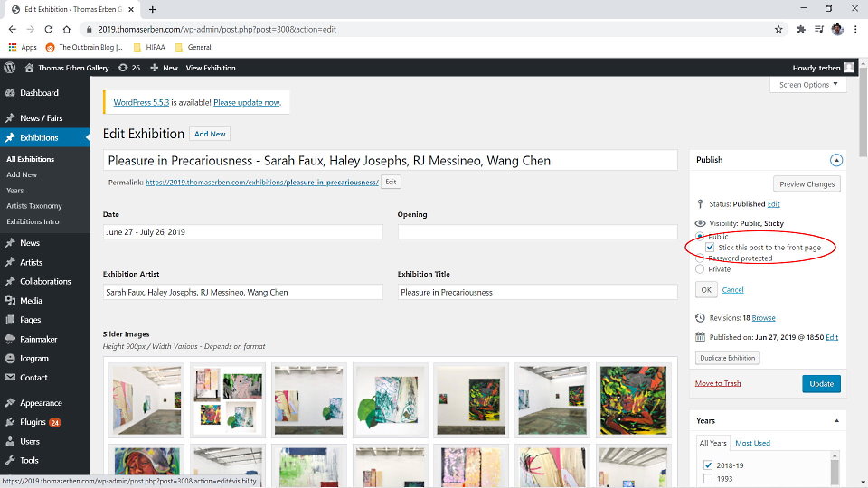Cancel the visibility changes
This screenshot has width=868, height=488.
(732, 289)
